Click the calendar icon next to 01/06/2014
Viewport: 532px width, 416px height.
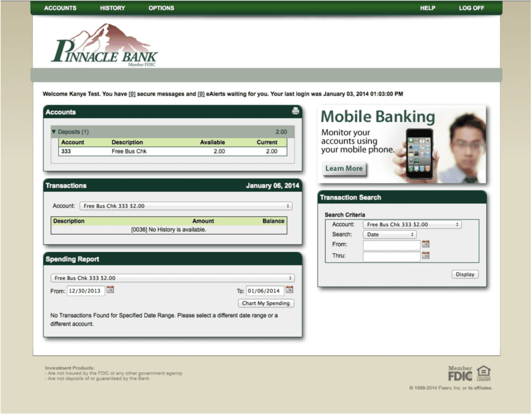[289, 290]
